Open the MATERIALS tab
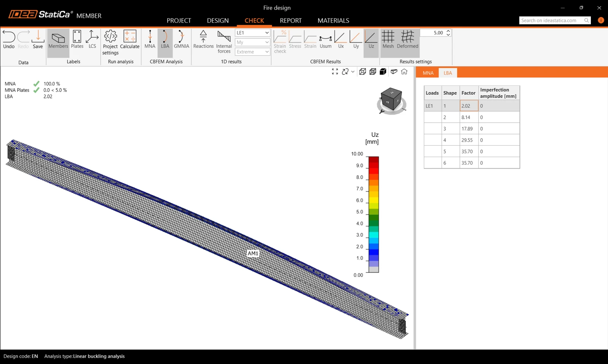This screenshot has height=364, width=608. 333,20
